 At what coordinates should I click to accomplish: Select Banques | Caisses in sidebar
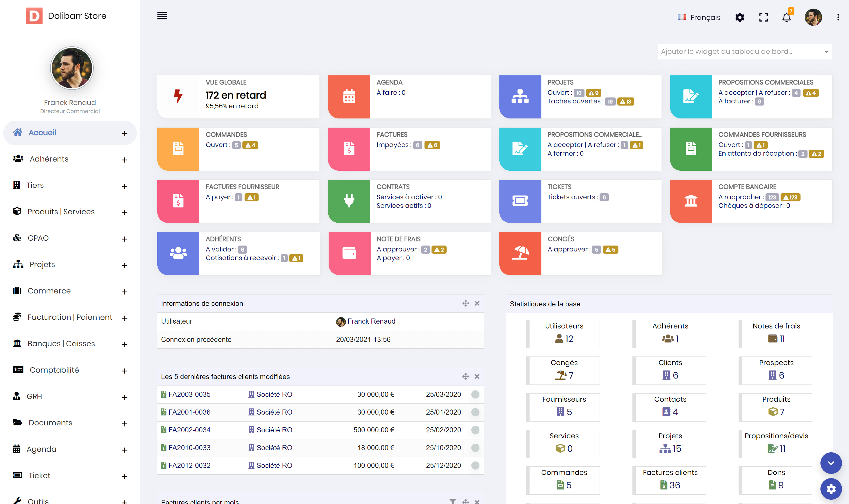pos(61,343)
